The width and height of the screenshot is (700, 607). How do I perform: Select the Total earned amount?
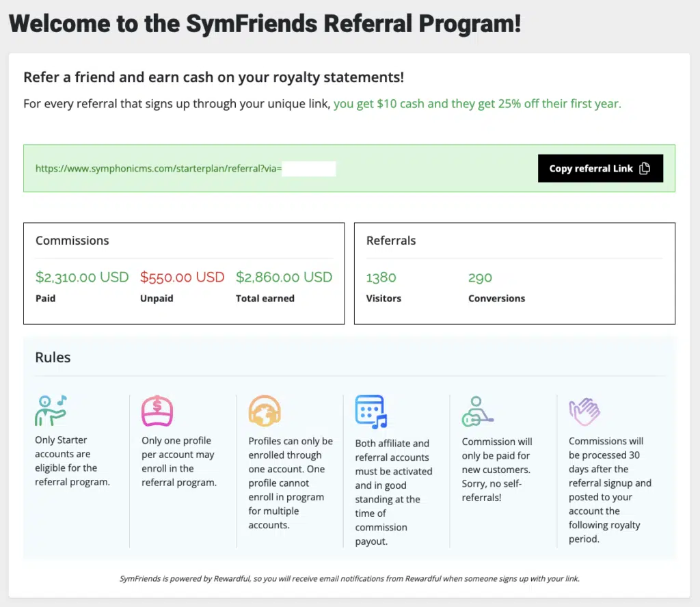[284, 278]
